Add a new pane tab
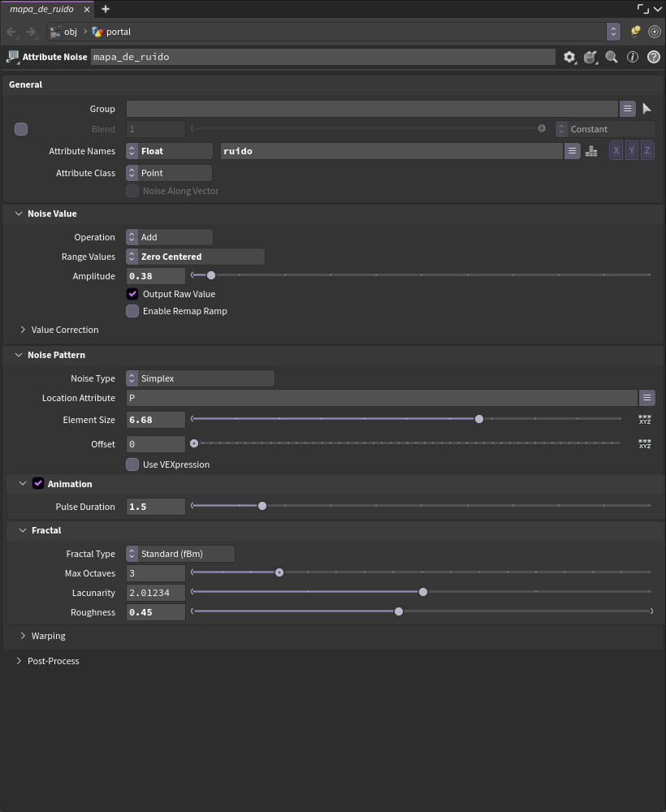The height and width of the screenshot is (812, 666). (106, 9)
